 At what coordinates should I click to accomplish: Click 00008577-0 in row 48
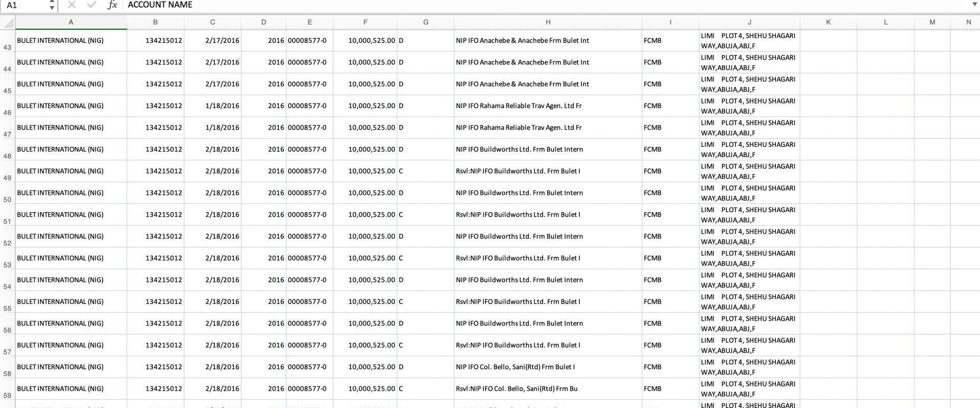pos(307,149)
